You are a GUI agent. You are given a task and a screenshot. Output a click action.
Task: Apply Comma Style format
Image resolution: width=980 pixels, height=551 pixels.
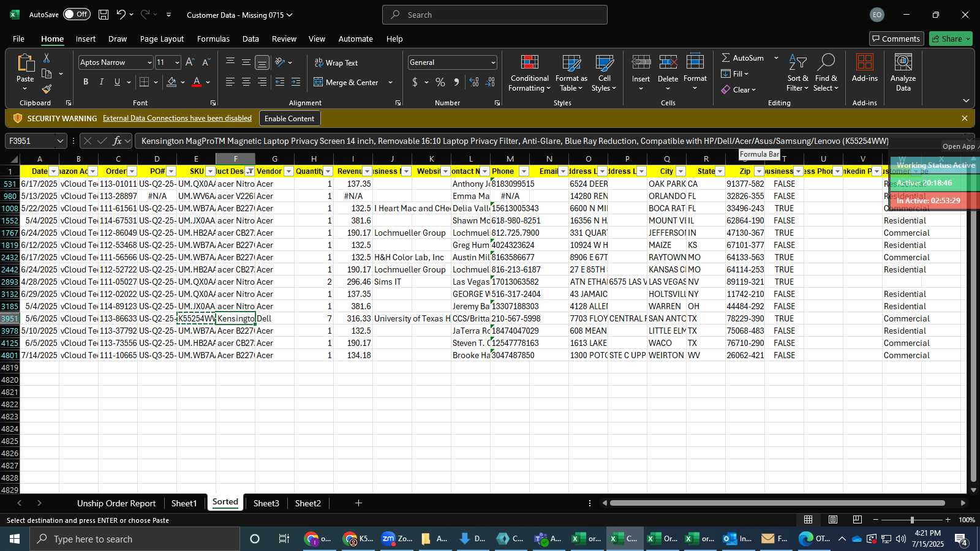point(456,82)
